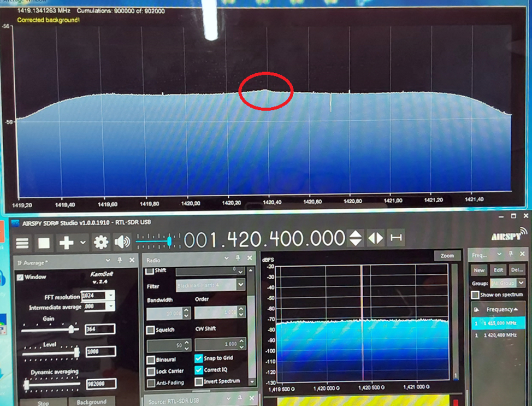The height and width of the screenshot is (406, 532).
Task: Open the SDR# hamburger menu
Action: tap(22, 243)
